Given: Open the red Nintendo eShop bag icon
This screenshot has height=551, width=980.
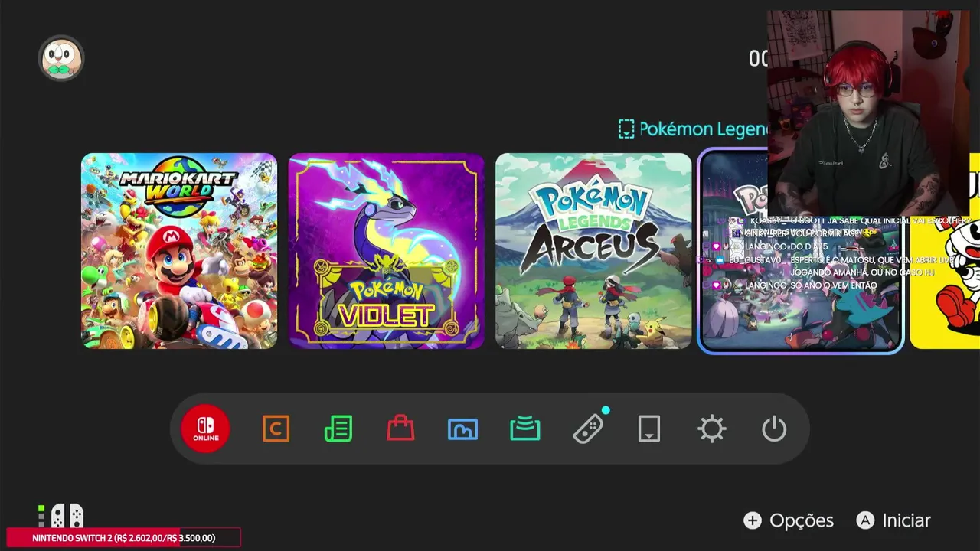Looking at the screenshot, I should 400,429.
